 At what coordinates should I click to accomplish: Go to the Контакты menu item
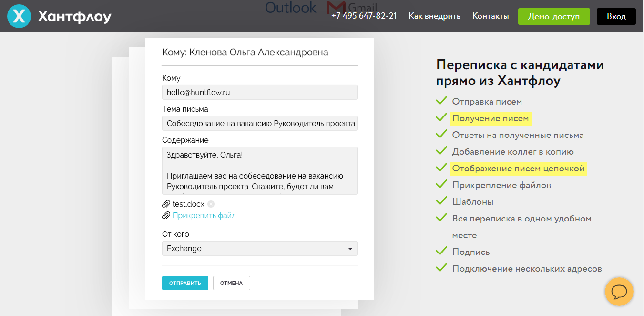coord(491,16)
